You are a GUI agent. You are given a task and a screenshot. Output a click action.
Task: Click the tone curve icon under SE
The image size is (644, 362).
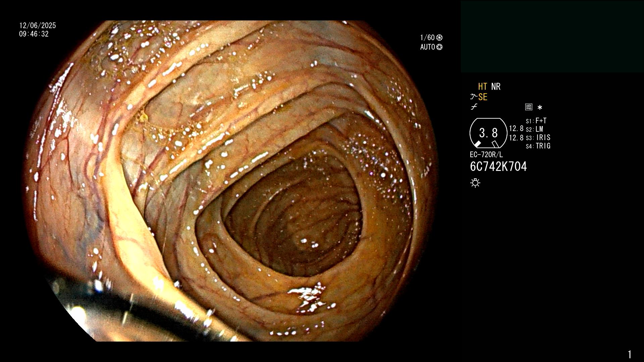(x=474, y=107)
